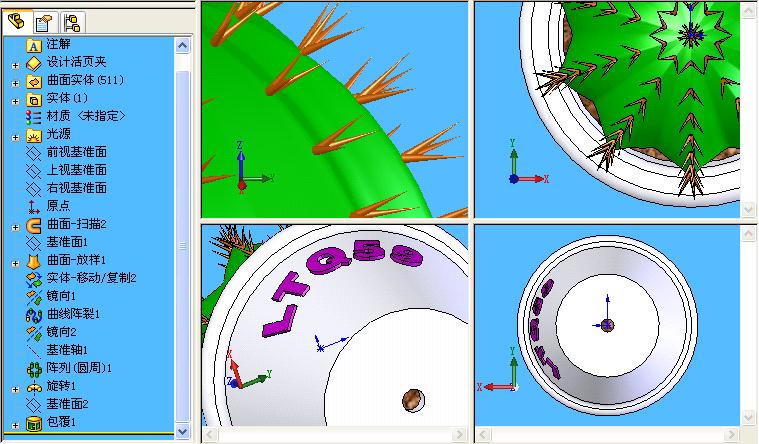Click the 实体 (1) solid bodies folder icon
The image size is (759, 444).
(33, 99)
